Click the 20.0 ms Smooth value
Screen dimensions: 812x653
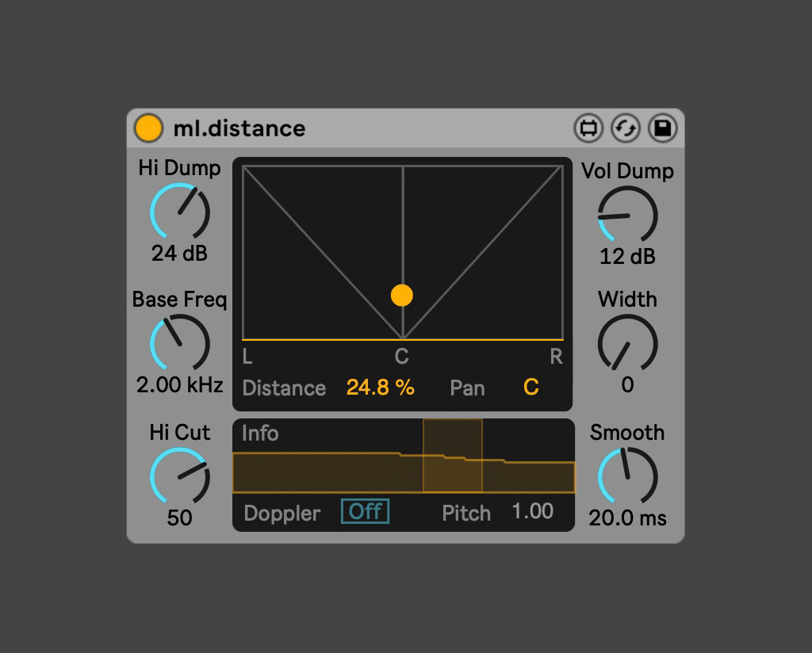(x=627, y=518)
